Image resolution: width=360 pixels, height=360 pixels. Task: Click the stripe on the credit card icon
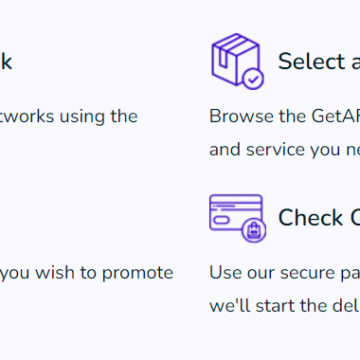point(236,206)
